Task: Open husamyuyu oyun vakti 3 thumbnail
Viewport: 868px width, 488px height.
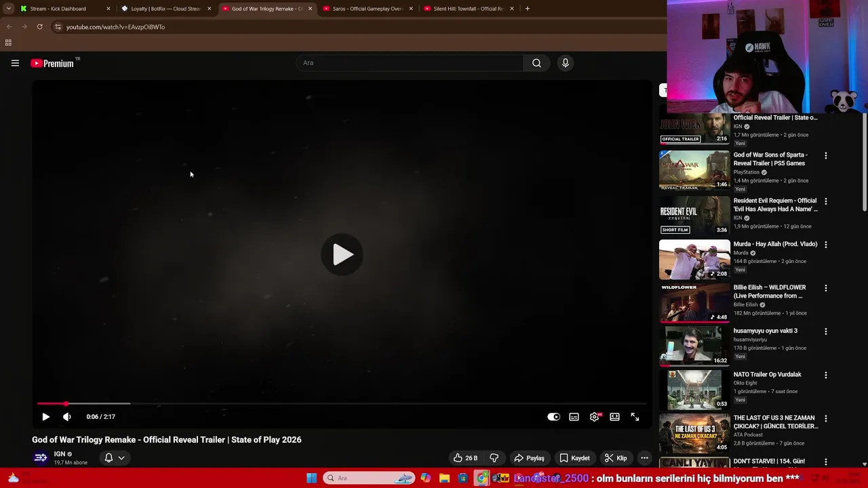Action: [694, 345]
